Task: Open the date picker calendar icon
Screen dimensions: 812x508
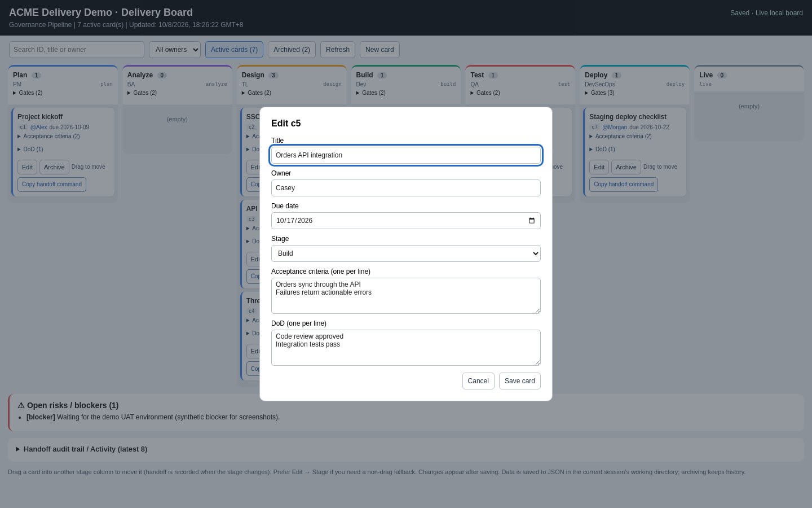Action: pyautogui.click(x=531, y=221)
